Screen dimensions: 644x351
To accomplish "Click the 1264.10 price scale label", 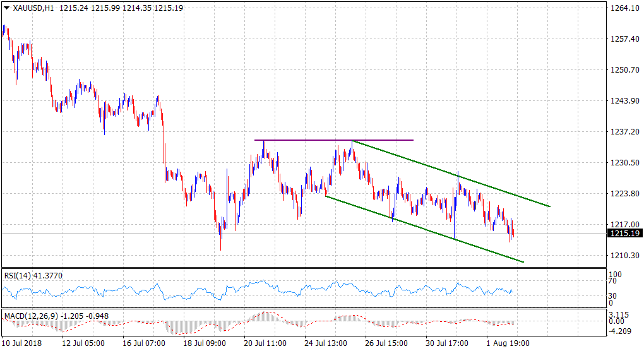I will pyautogui.click(x=624, y=8).
